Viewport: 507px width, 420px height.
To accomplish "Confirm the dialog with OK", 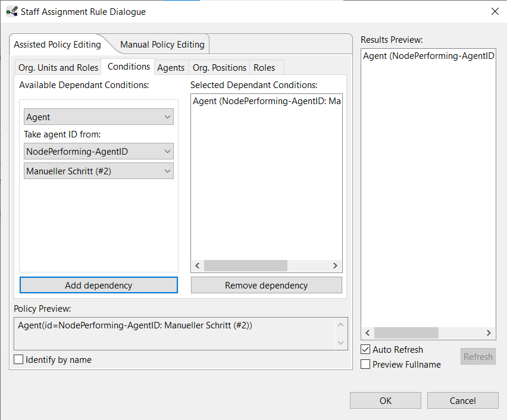I will (385, 400).
